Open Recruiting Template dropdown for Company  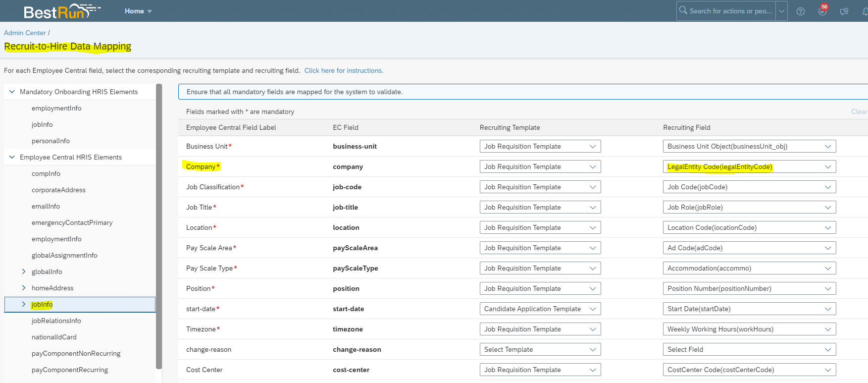(x=540, y=166)
